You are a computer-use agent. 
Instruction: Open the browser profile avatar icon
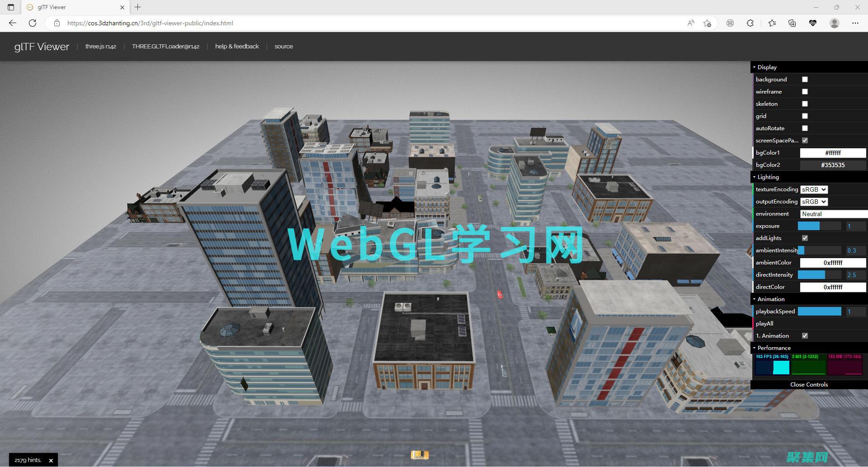click(834, 23)
